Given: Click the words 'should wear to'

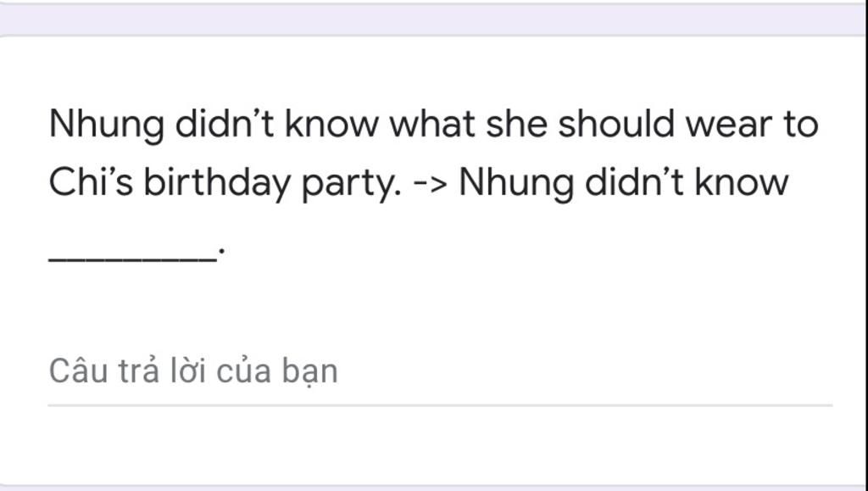Looking at the screenshot, I should [x=688, y=124].
